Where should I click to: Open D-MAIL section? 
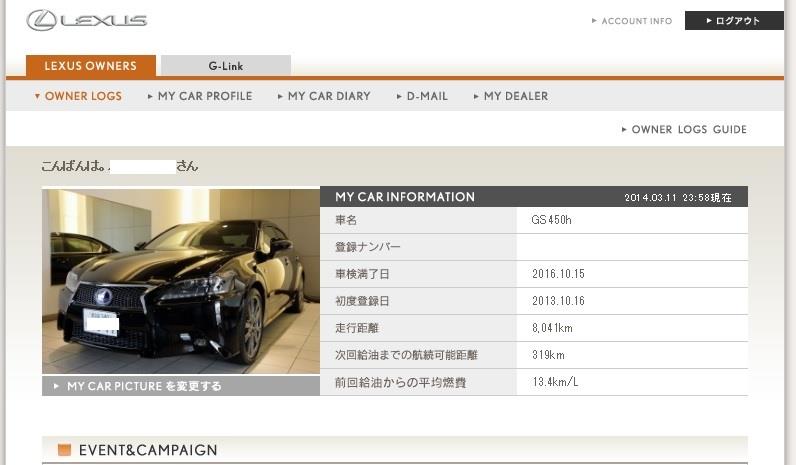coord(422,96)
